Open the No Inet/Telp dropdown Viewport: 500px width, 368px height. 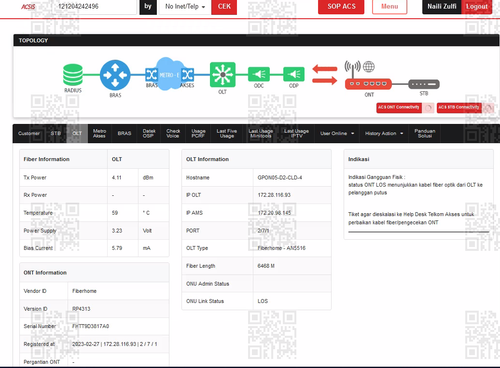(x=185, y=7)
